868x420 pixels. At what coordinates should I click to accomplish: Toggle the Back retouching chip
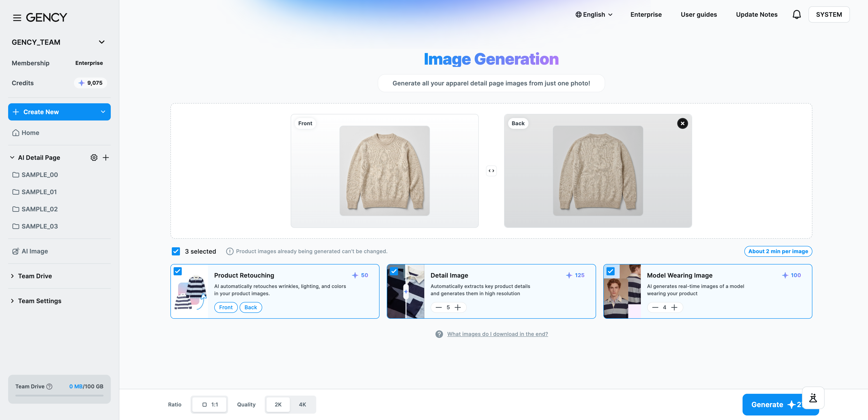pyautogui.click(x=251, y=307)
